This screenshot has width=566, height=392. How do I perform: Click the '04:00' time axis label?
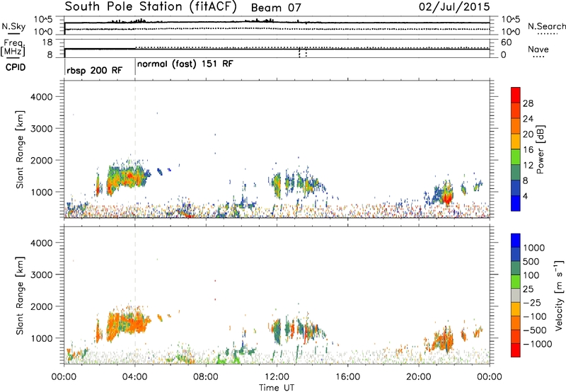[x=135, y=377]
